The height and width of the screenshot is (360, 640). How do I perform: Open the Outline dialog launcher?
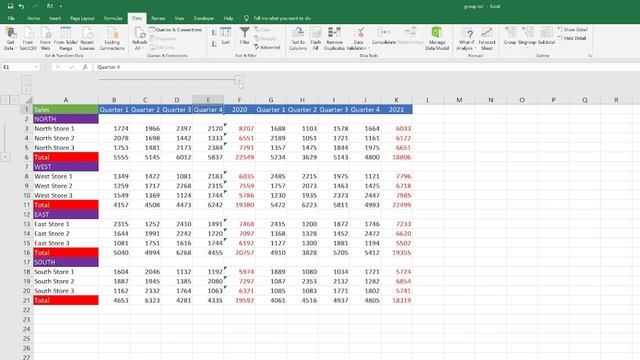pyautogui.click(x=590, y=56)
